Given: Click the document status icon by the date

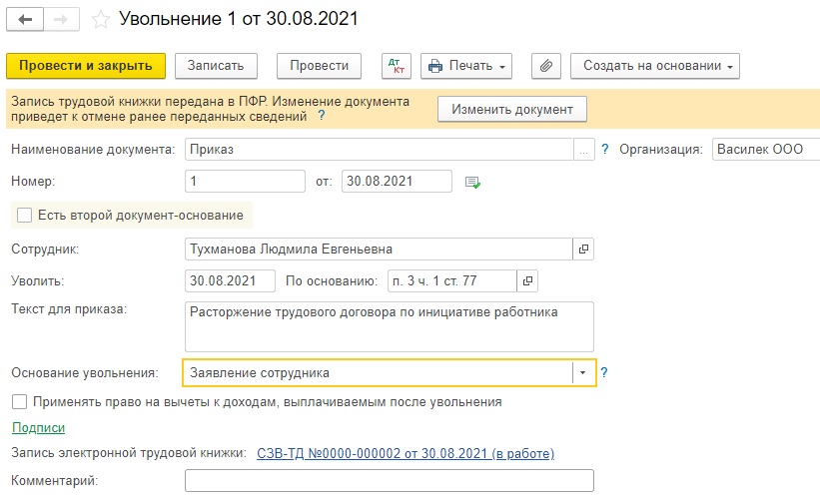Looking at the screenshot, I should pos(472,182).
